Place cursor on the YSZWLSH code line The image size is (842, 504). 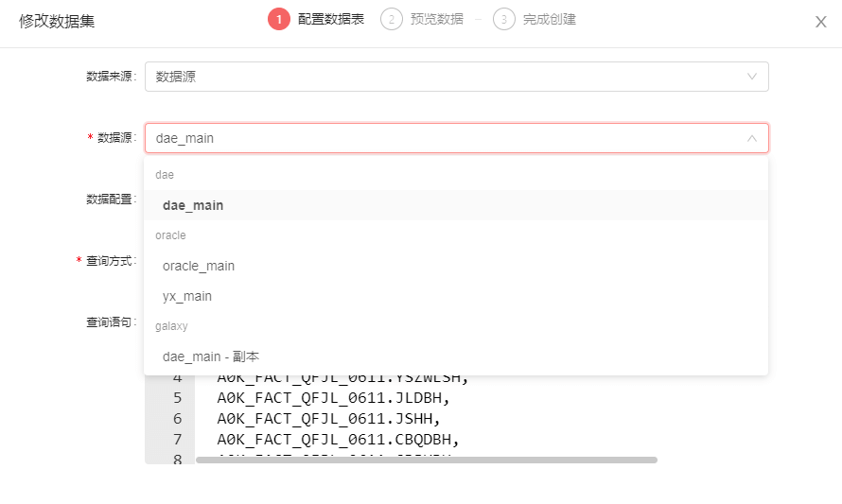(342, 379)
